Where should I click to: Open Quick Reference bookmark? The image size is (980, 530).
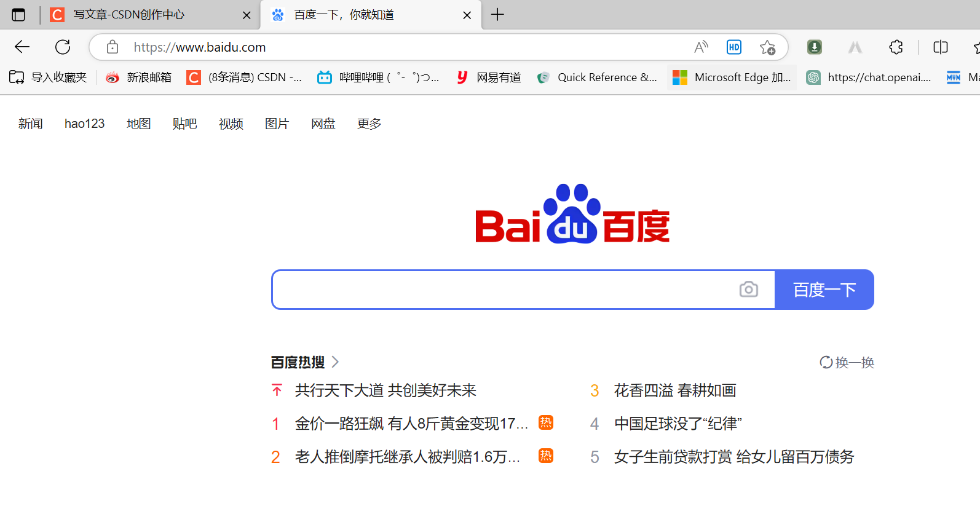597,77
